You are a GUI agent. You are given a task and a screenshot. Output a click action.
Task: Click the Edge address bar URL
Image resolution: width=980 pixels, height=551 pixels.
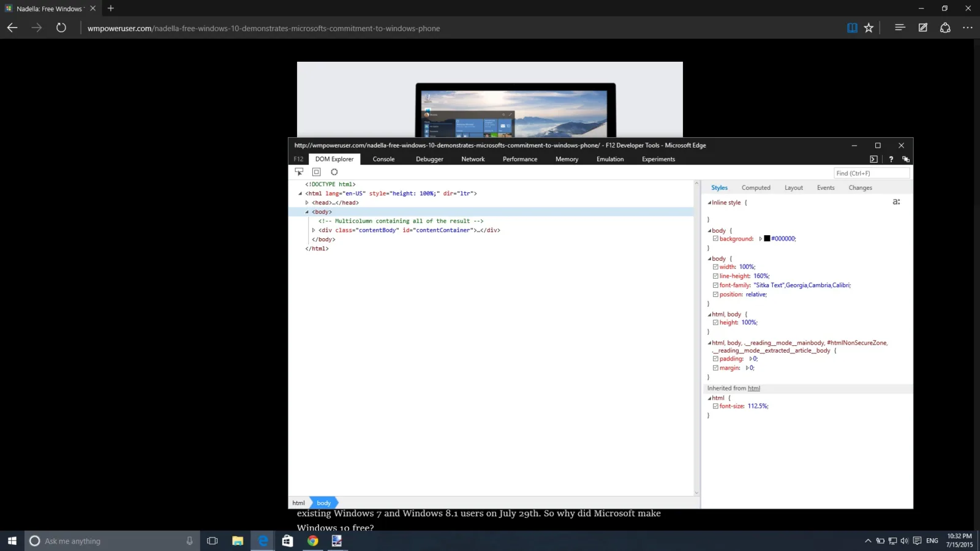point(263,28)
